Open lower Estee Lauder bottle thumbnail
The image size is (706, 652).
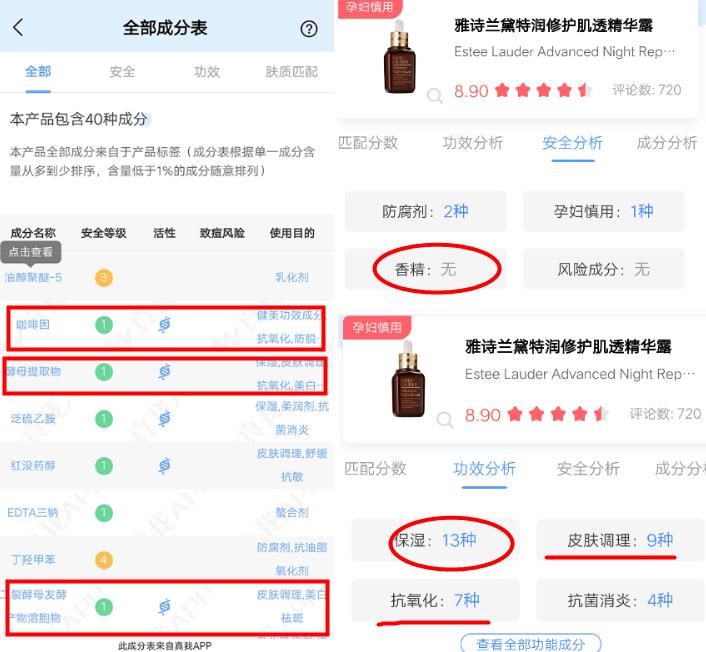pyautogui.click(x=408, y=379)
